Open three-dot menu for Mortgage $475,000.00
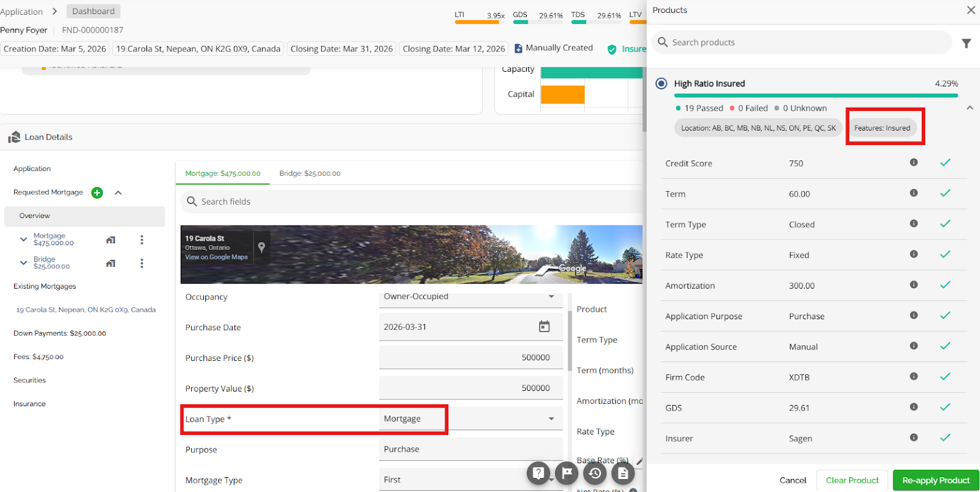Viewport: 980px width, 492px height. tap(141, 240)
